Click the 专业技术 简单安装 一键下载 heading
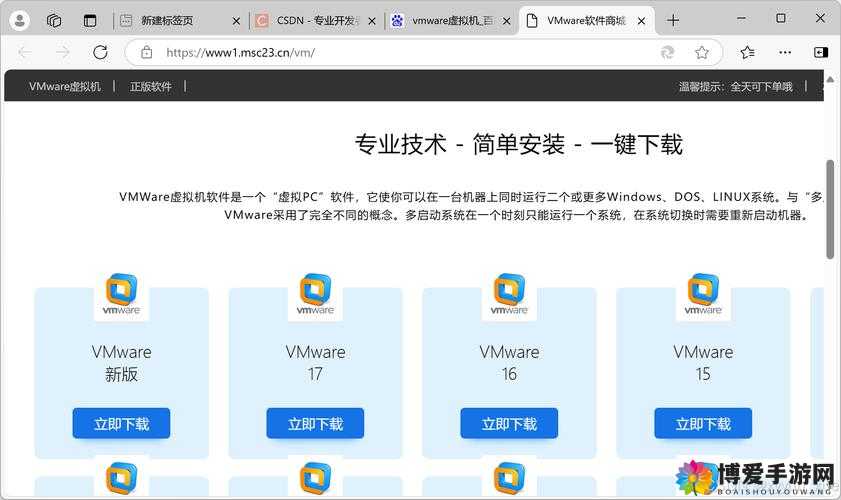This screenshot has width=841, height=500. click(x=519, y=144)
